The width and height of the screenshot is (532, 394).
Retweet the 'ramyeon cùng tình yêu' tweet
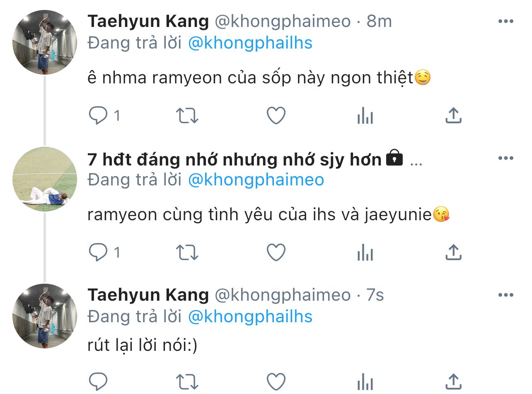click(x=187, y=253)
